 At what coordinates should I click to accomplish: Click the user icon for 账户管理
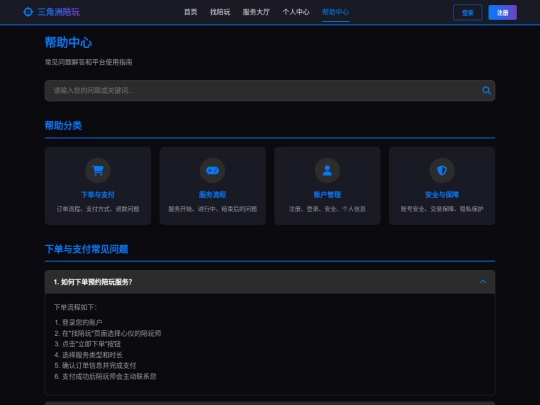point(327,170)
